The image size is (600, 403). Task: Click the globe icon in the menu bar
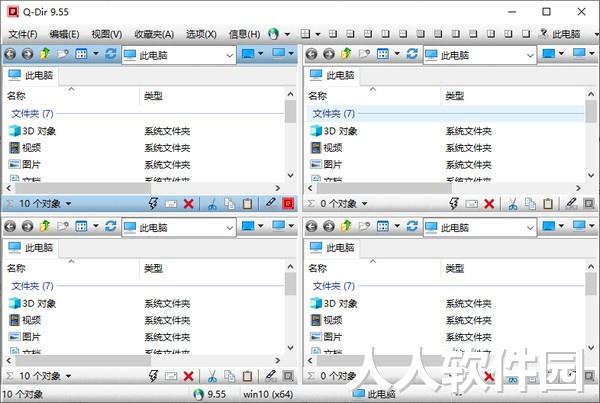click(x=273, y=34)
